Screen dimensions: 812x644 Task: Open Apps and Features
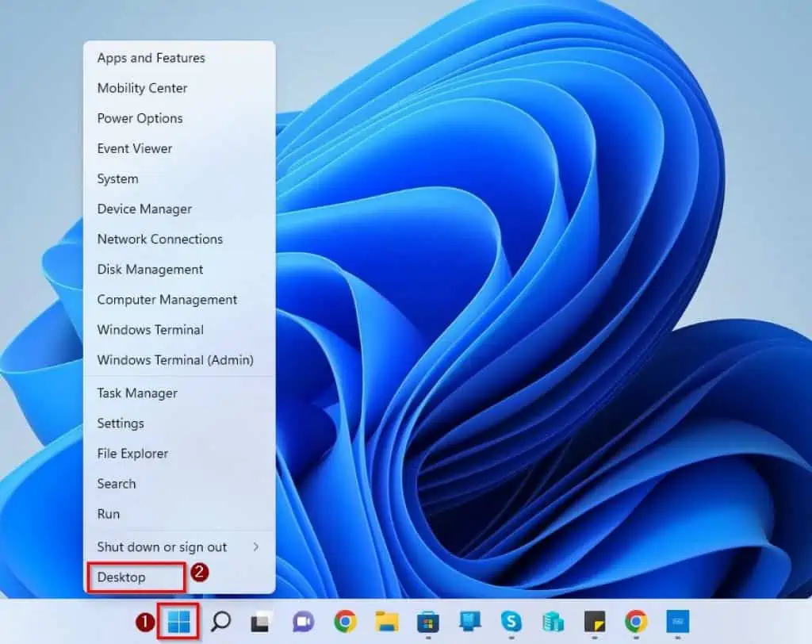point(179,58)
